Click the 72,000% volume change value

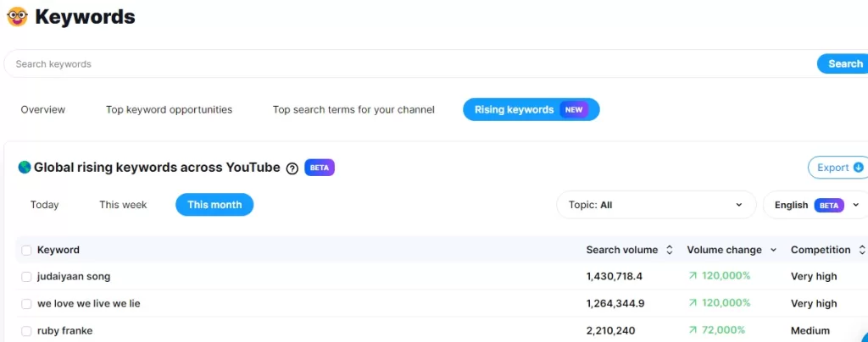click(723, 330)
